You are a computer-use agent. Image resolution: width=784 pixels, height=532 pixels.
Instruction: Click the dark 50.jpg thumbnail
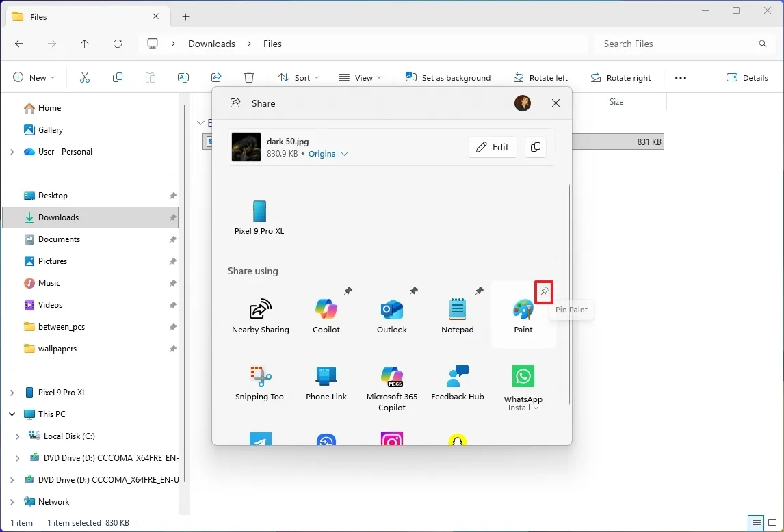click(246, 146)
